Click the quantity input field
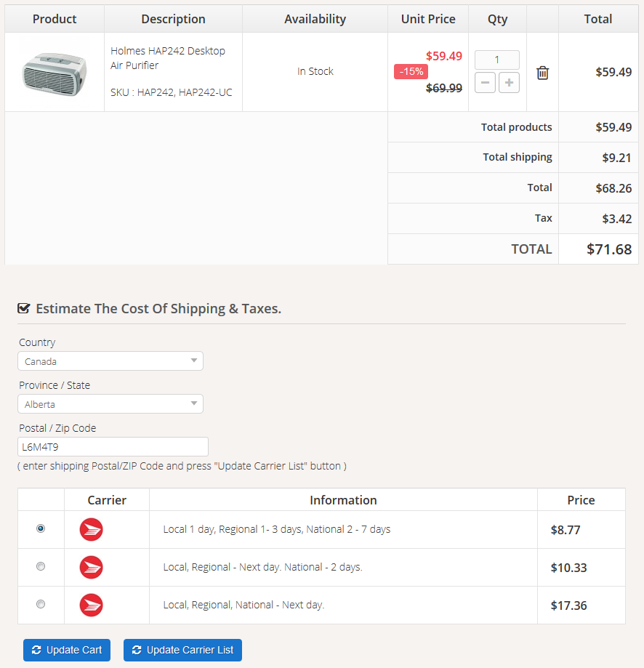The width and height of the screenshot is (644, 668). coord(497,60)
